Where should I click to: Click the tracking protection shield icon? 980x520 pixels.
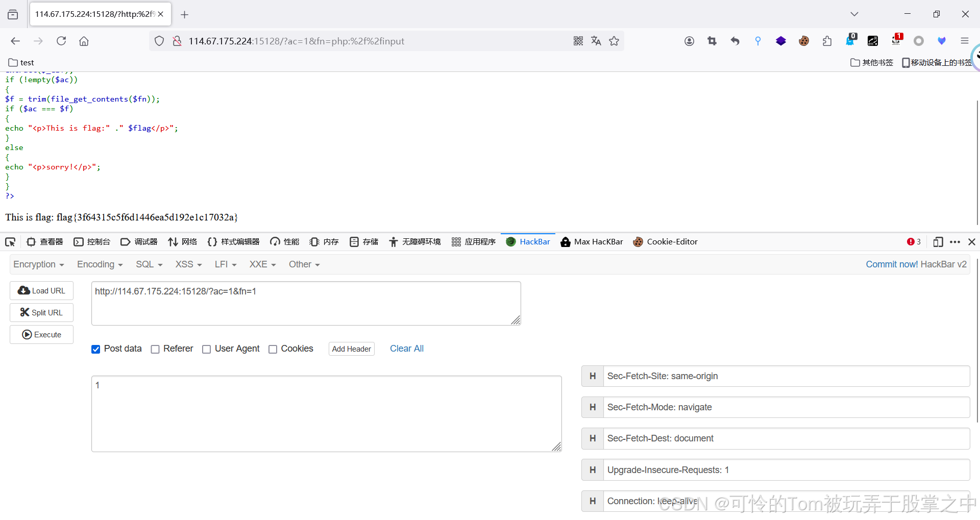pyautogui.click(x=159, y=41)
